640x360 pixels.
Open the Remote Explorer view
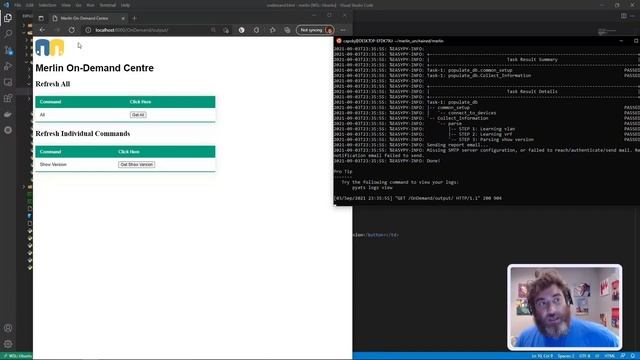[8, 82]
